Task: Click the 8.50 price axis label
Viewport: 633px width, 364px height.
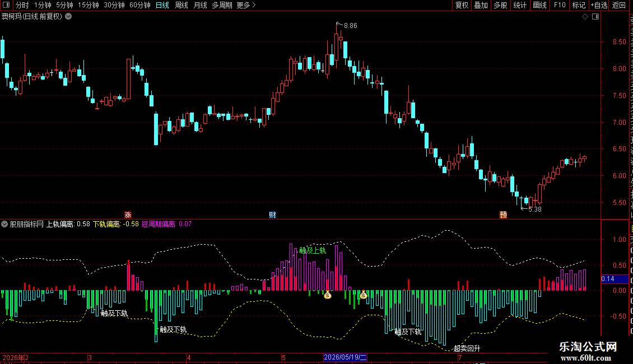Action: tap(619, 42)
